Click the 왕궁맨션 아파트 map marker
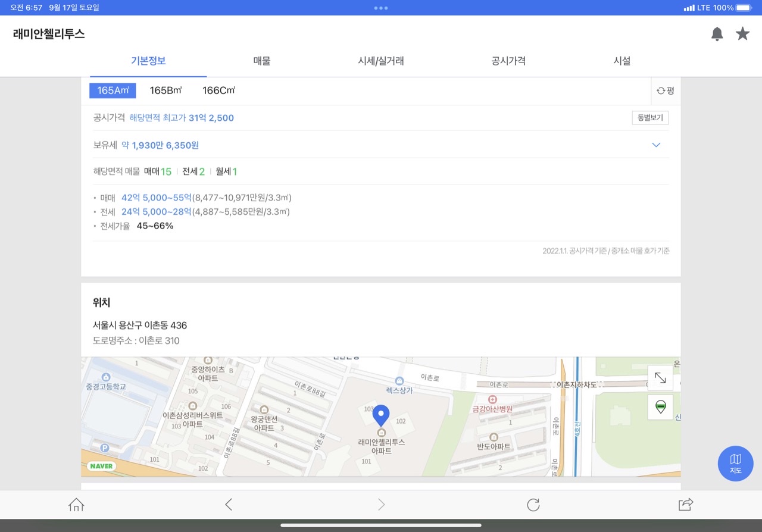Screen dimensions: 762x532 pyautogui.click(x=264, y=418)
